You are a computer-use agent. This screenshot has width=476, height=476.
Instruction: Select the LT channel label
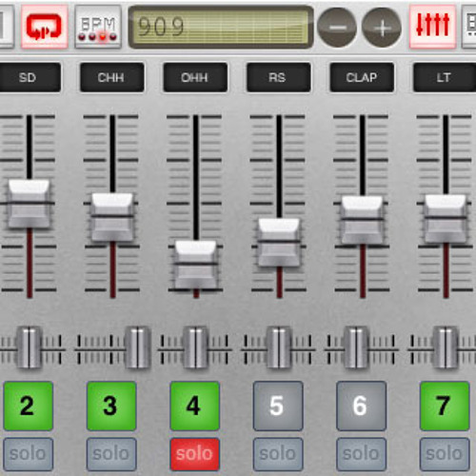tap(445, 77)
